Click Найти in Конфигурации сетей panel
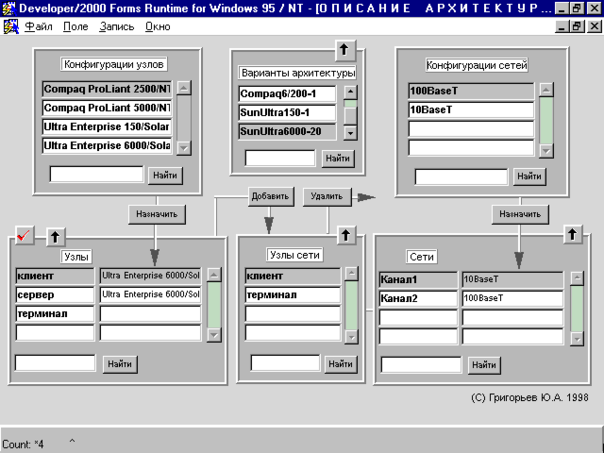This screenshot has height=453, width=604. click(x=529, y=176)
